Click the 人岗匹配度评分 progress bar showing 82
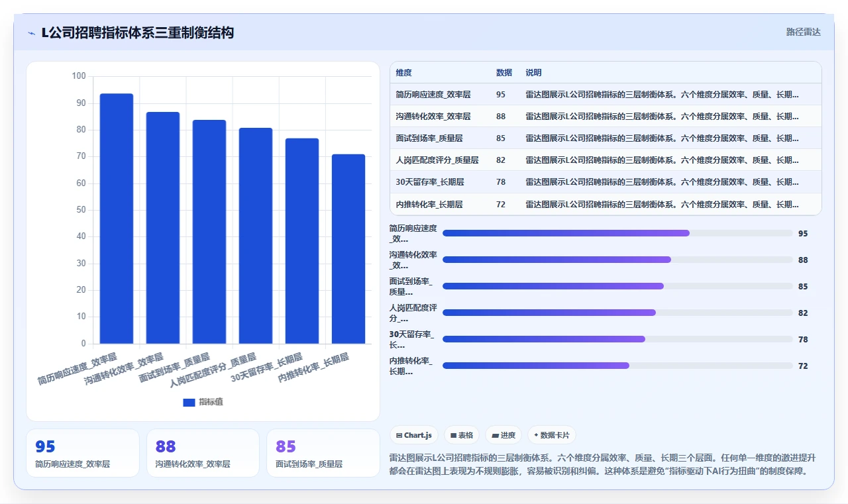Screen dimensions: 848x504 [x=617, y=313]
